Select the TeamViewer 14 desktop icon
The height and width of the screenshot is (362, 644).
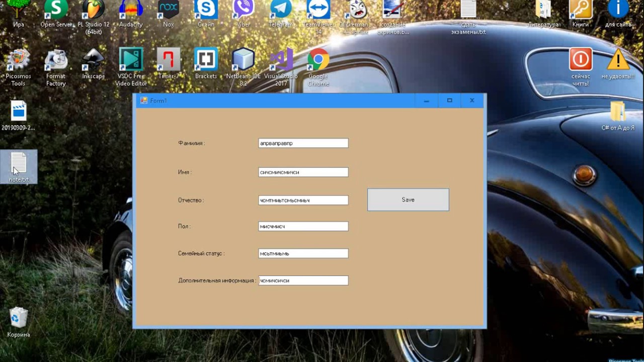tap(318, 17)
